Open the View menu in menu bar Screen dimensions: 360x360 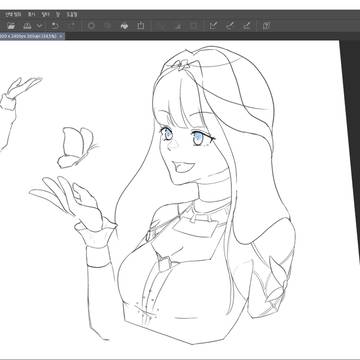[32, 14]
